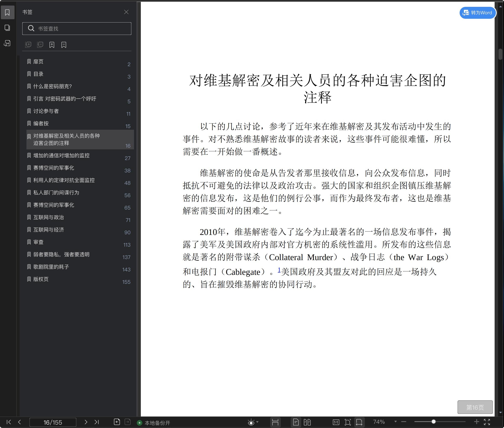504x428 pixels.
Task: Go to the next page
Action: coord(86,422)
